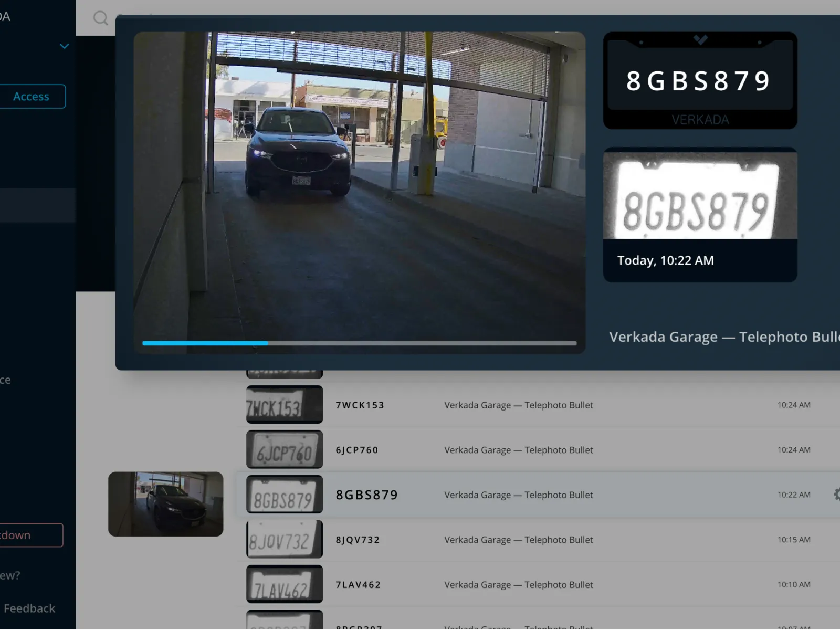
Task: Click camera name in 7LAV462 row
Action: [x=519, y=584]
